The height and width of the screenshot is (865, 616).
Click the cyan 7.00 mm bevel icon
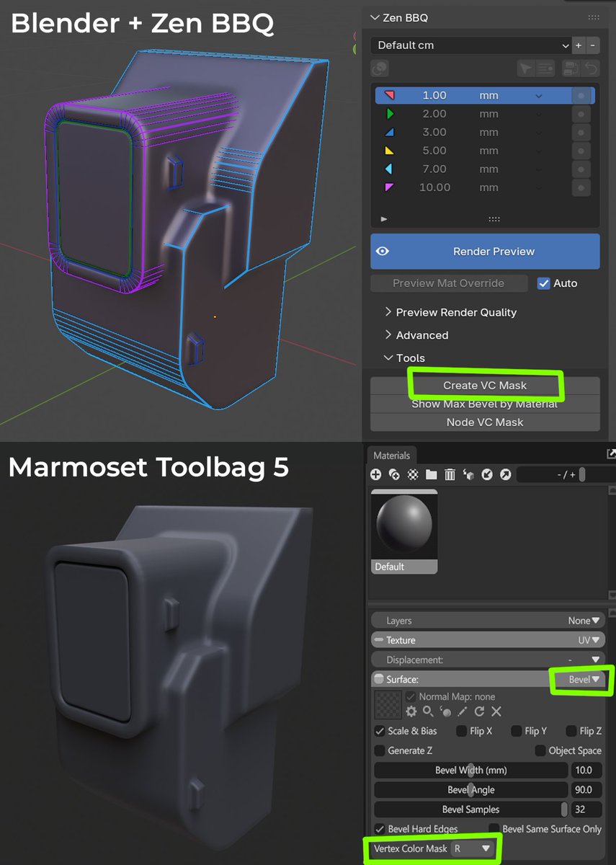point(390,169)
